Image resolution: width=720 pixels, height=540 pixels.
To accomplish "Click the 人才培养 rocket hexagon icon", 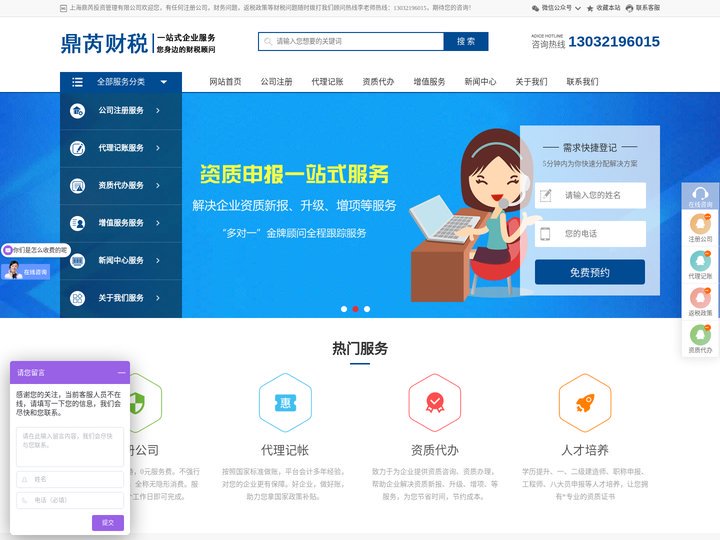I will [585, 403].
